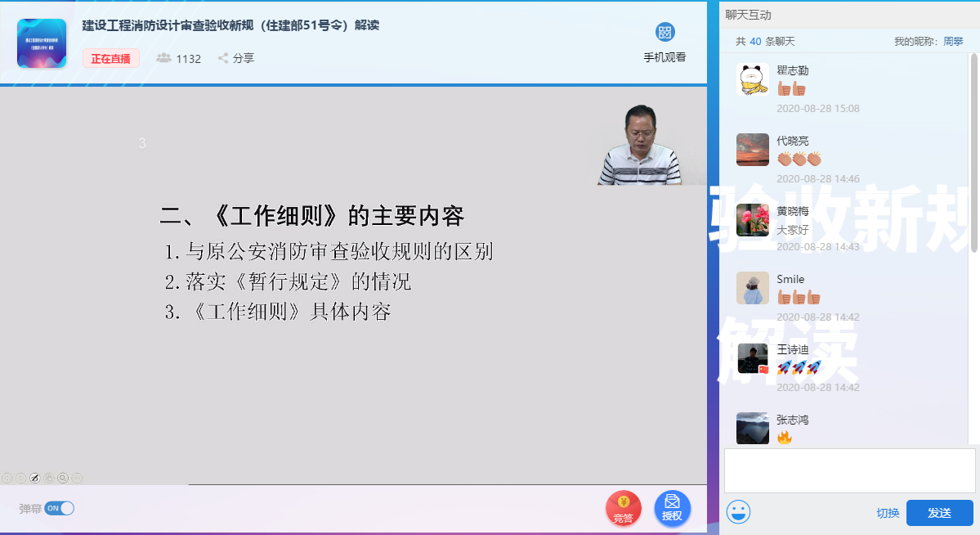Select the pen tool on slide toolbar

34,478
